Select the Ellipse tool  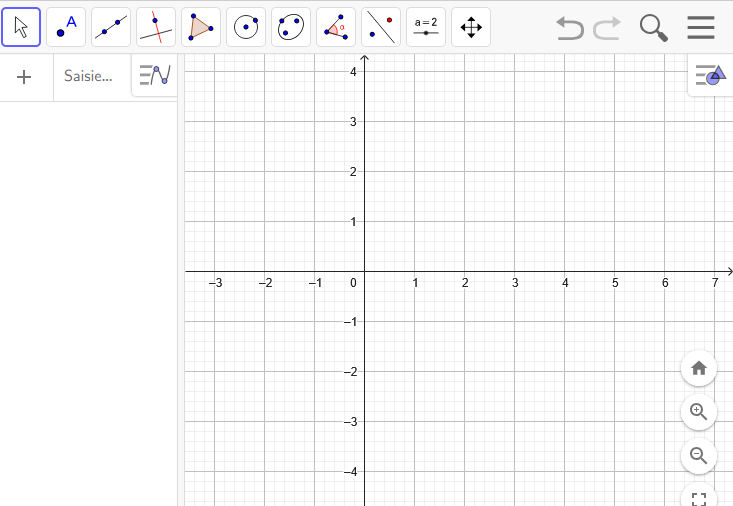(291, 27)
